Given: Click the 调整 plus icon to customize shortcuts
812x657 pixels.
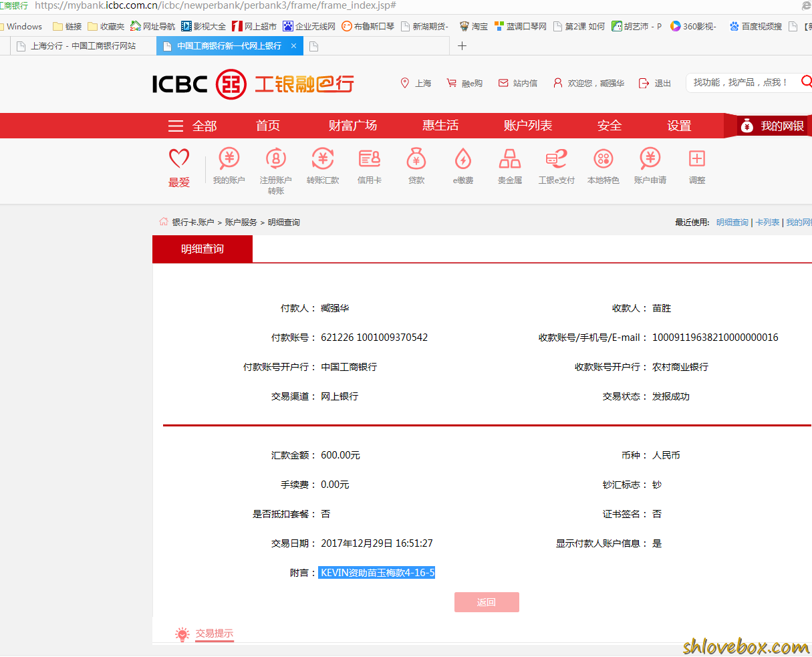Looking at the screenshot, I should click(697, 158).
